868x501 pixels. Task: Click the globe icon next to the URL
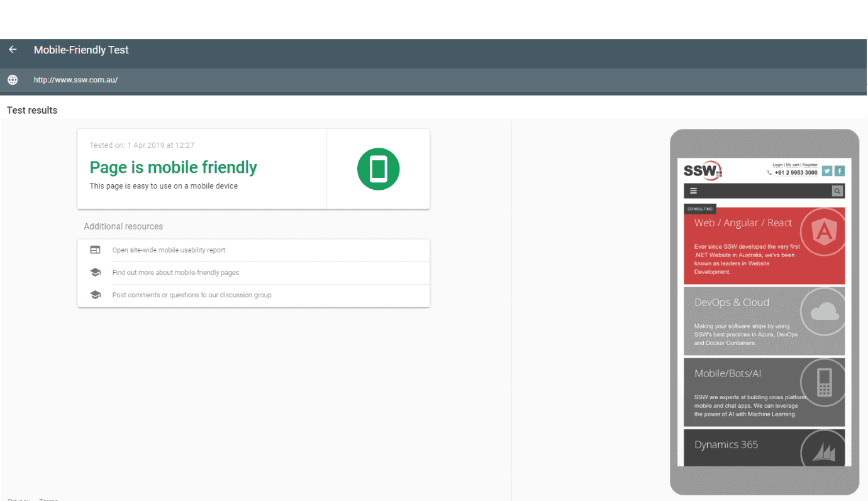coord(13,80)
